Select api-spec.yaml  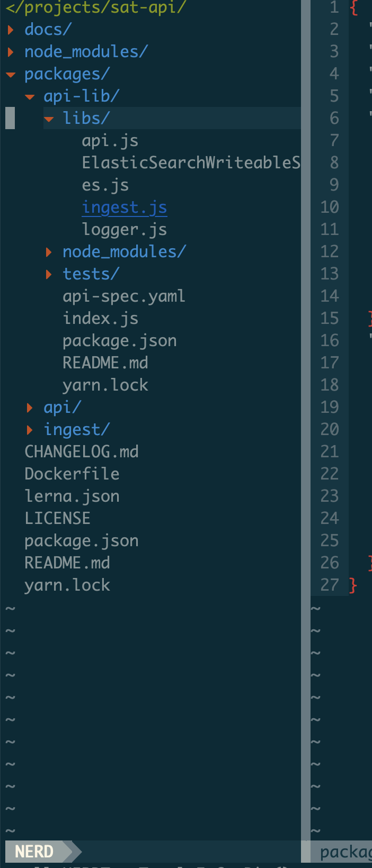click(x=124, y=296)
